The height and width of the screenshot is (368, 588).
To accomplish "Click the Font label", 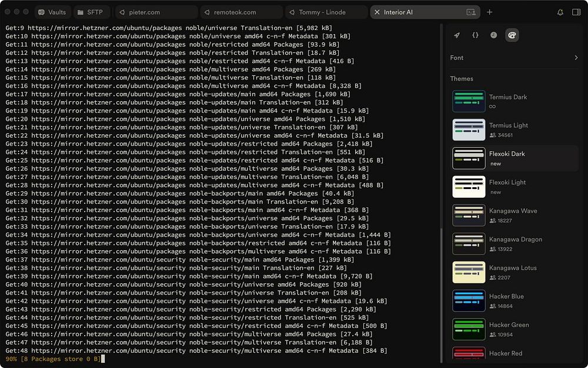I will click(x=456, y=58).
